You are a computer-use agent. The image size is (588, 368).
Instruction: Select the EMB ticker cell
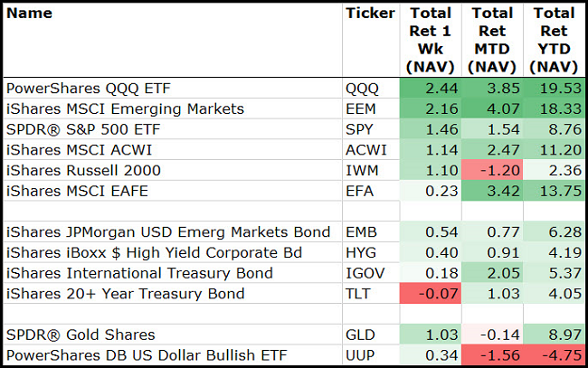pyautogui.click(x=359, y=233)
